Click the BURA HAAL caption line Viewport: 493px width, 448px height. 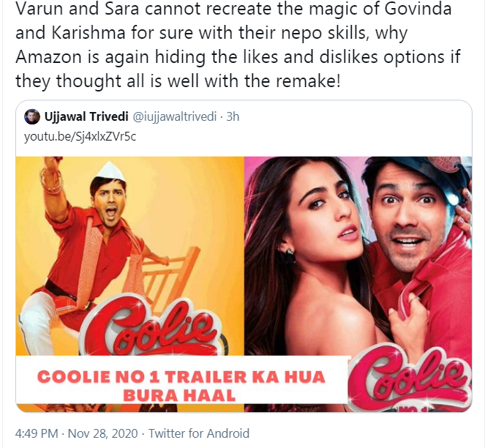click(179, 395)
